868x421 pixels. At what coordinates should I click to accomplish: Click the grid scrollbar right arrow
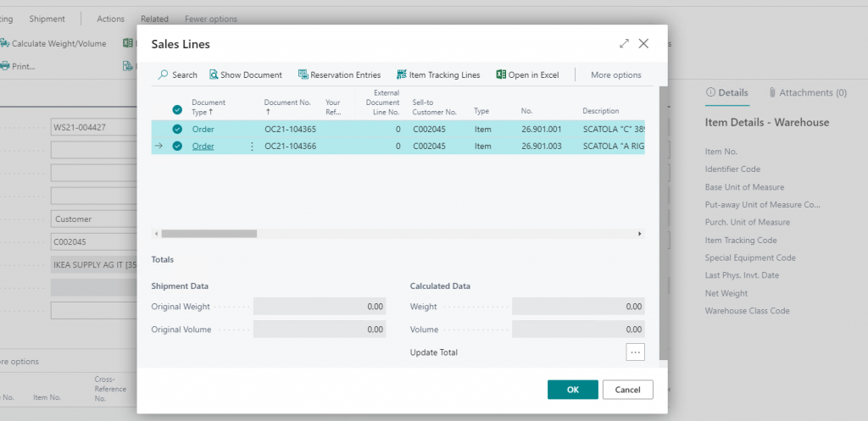[x=640, y=234]
